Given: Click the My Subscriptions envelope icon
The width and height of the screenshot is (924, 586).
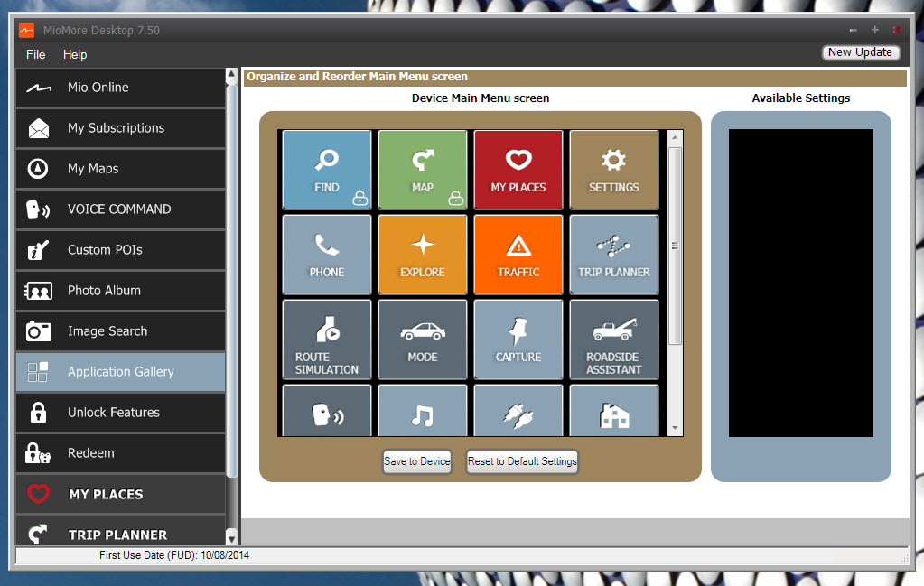Looking at the screenshot, I should (38, 128).
